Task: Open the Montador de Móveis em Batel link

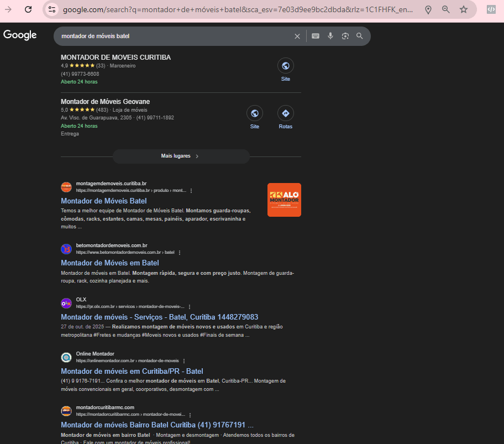Action: pyautogui.click(x=110, y=263)
